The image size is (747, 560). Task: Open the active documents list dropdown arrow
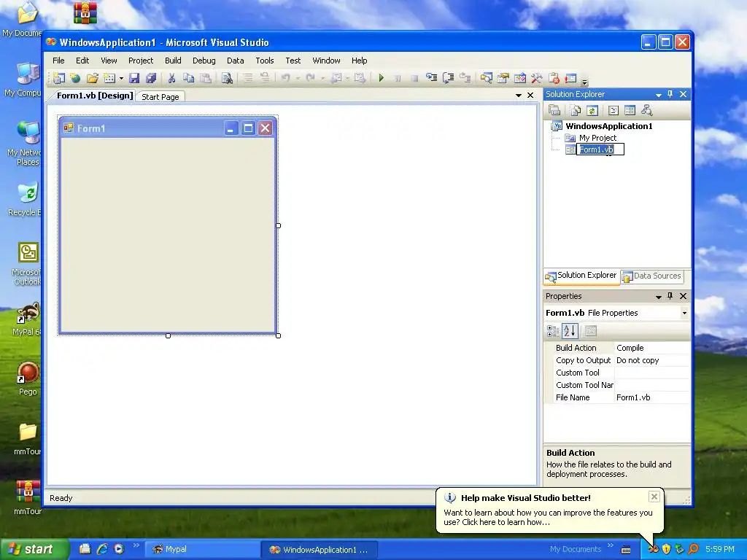tap(519, 96)
